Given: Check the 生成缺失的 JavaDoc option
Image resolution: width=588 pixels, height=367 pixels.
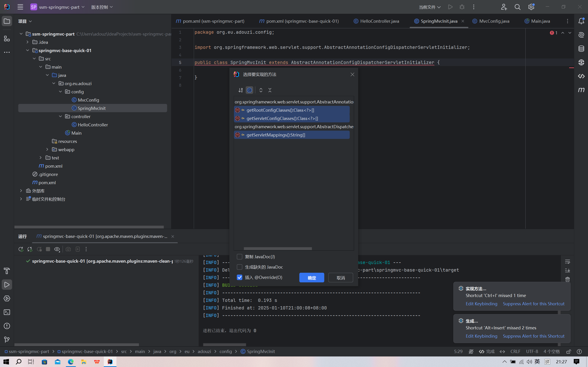Looking at the screenshot, I should click(240, 267).
